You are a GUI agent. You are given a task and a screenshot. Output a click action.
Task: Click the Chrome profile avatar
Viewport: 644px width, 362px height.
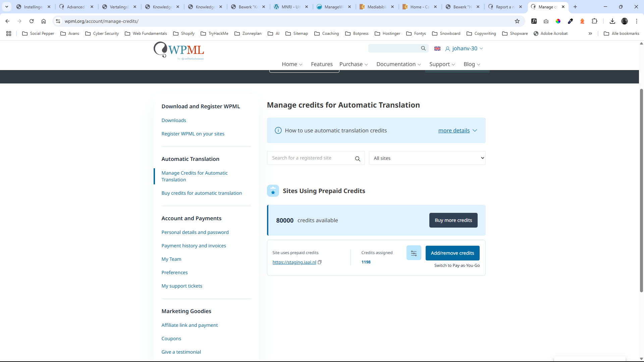[625, 21]
